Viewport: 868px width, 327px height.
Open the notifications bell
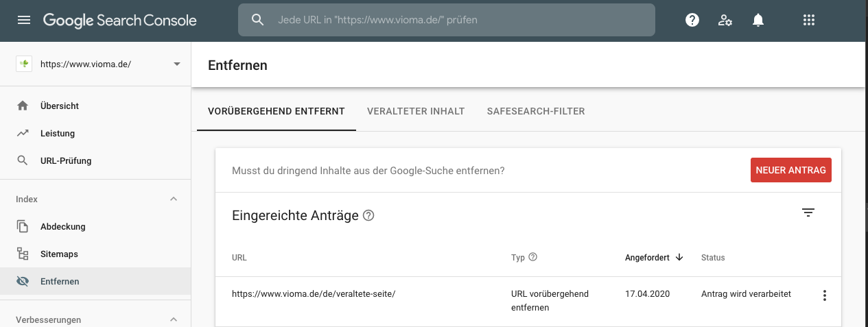pyautogui.click(x=758, y=21)
